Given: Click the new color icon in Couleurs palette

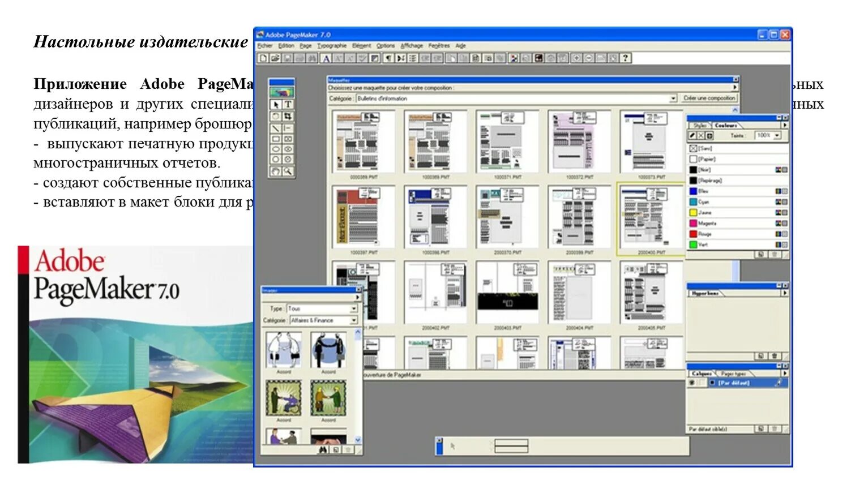Looking at the screenshot, I should tap(762, 255).
